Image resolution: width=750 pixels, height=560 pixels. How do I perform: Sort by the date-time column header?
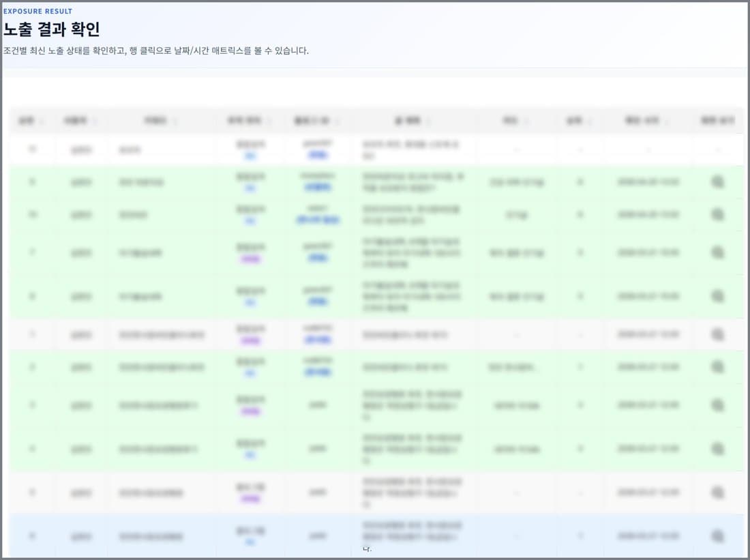646,121
